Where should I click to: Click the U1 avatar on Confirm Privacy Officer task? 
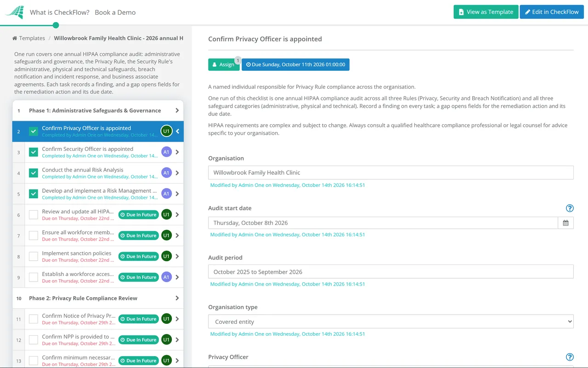(166, 131)
